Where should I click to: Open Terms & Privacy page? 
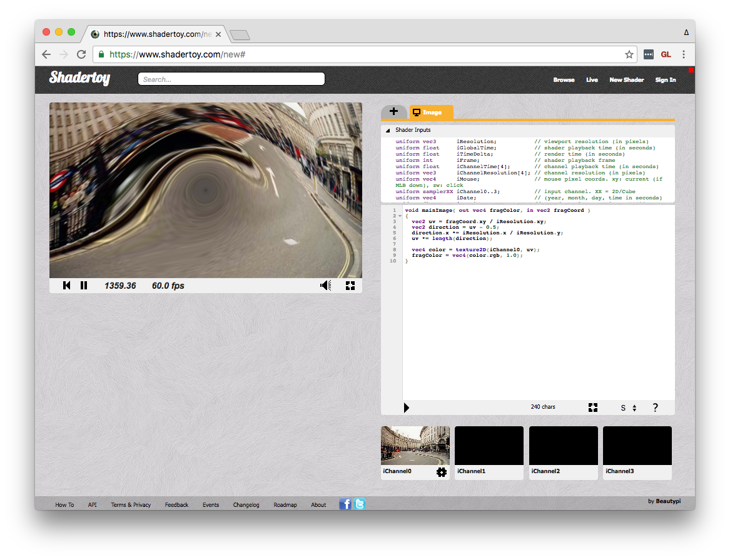coord(131,504)
